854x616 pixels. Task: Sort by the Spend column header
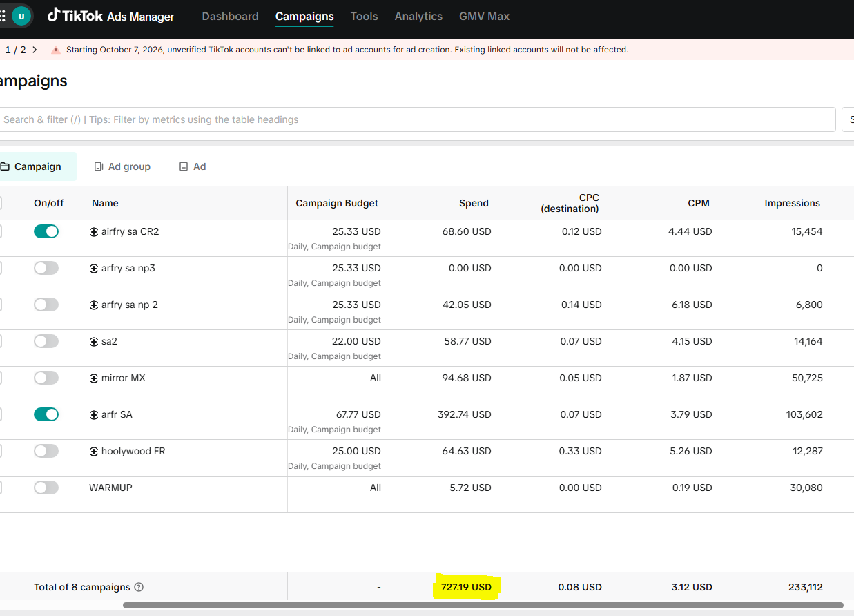pos(474,203)
